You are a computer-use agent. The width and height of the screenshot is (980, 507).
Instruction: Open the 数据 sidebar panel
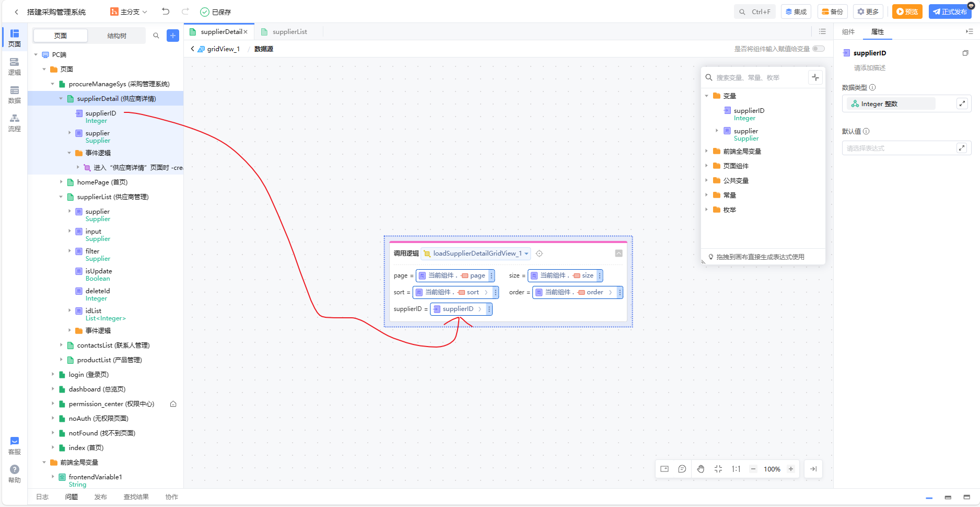click(15, 95)
